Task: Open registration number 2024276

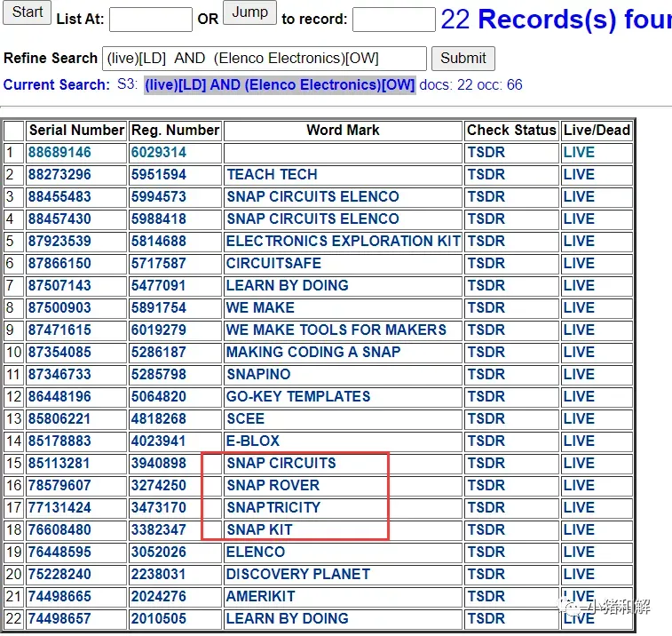Action: [159, 597]
